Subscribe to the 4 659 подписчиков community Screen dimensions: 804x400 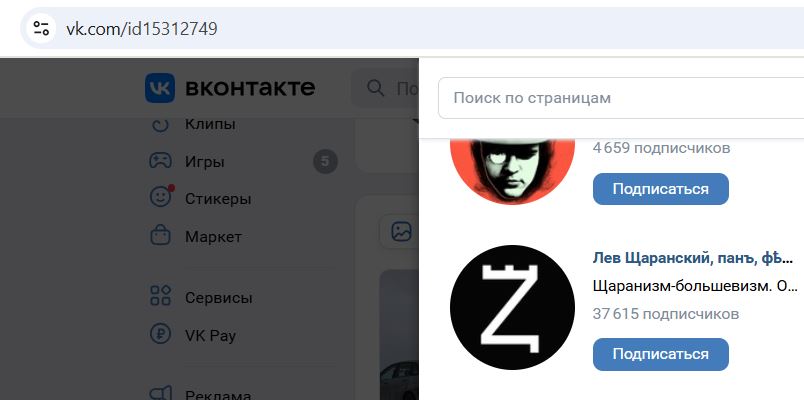[x=660, y=189]
